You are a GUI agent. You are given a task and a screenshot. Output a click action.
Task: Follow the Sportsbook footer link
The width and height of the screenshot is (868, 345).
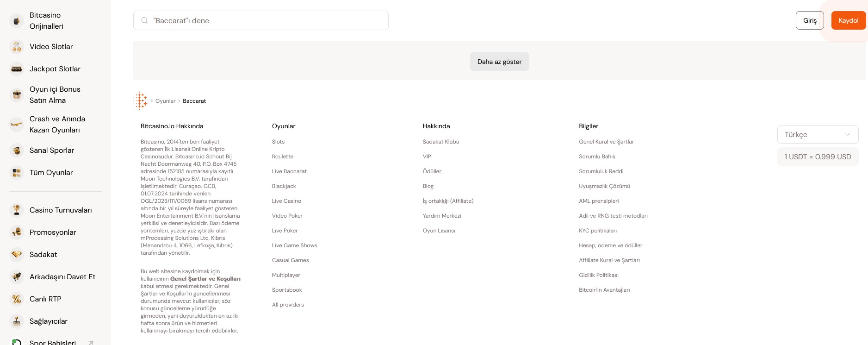(x=287, y=290)
